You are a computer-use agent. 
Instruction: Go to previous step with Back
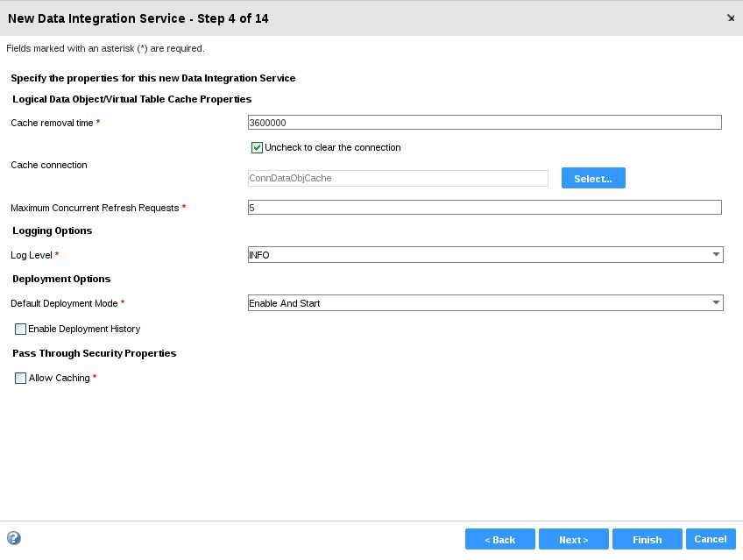coord(500,539)
